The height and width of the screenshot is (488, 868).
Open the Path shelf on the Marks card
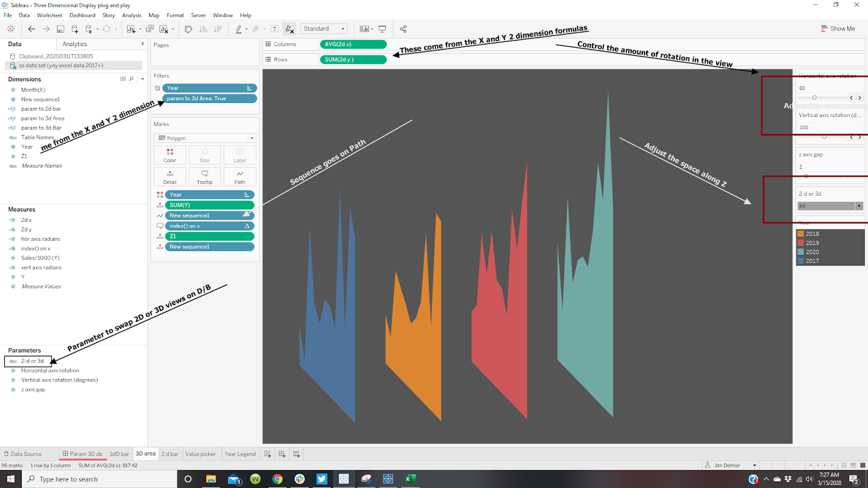click(x=240, y=176)
